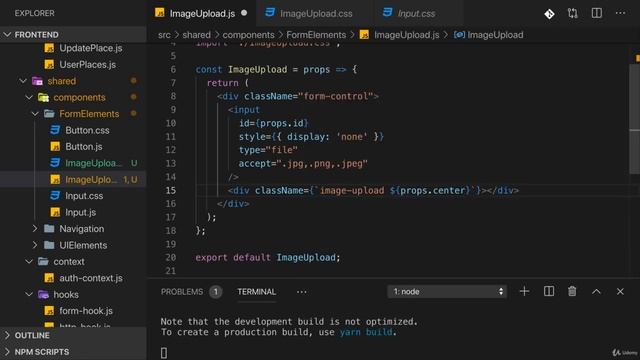Click 'export default ImageUpload;' line
The image size is (640, 360).
tap(268, 258)
